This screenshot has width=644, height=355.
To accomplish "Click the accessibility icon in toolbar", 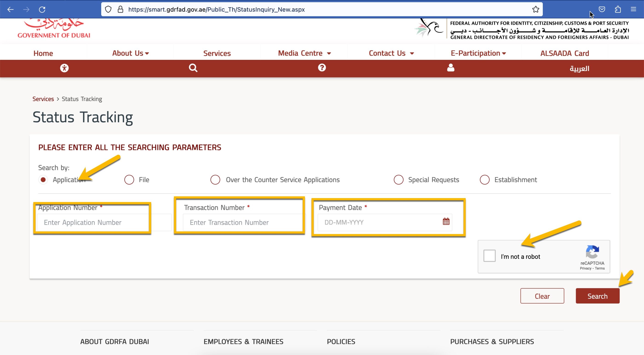I will (64, 67).
